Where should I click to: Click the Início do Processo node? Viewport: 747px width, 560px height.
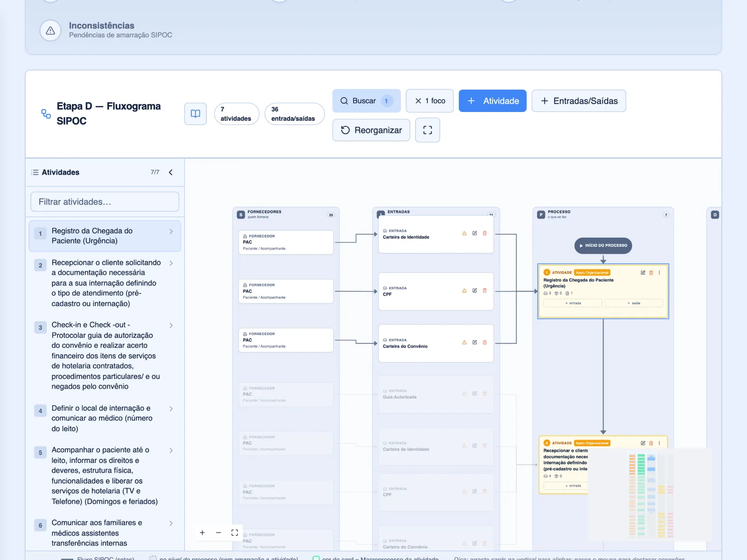(x=603, y=245)
